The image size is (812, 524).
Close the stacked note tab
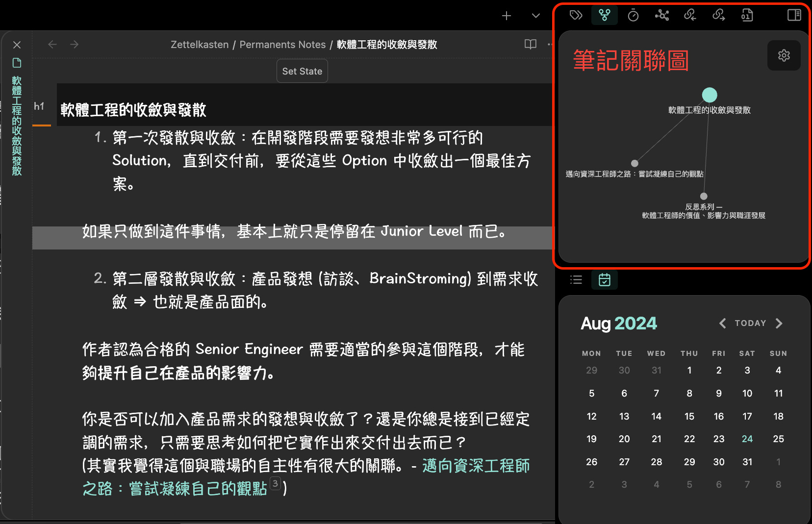pos(17,45)
